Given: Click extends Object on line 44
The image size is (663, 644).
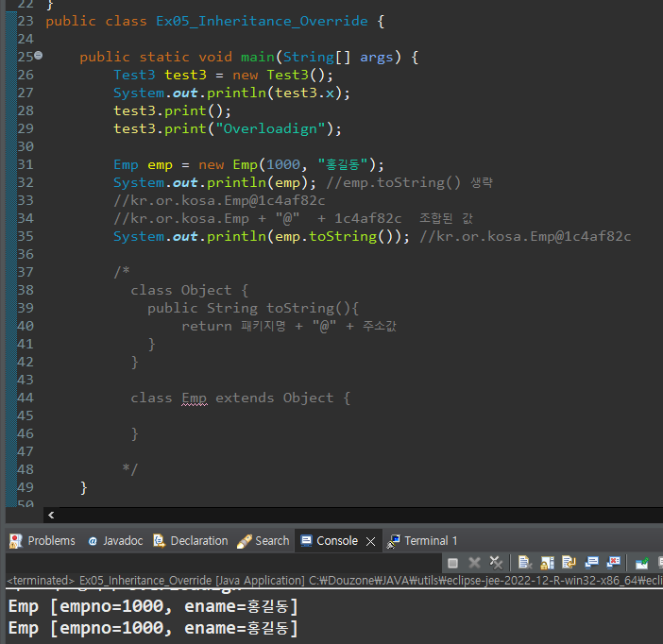Looking at the screenshot, I should pos(275,398).
